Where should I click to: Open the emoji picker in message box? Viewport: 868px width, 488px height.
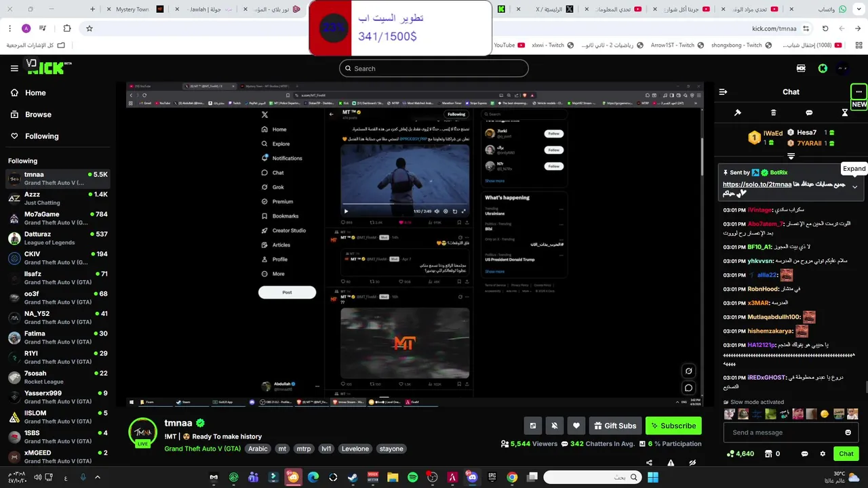[x=848, y=432]
